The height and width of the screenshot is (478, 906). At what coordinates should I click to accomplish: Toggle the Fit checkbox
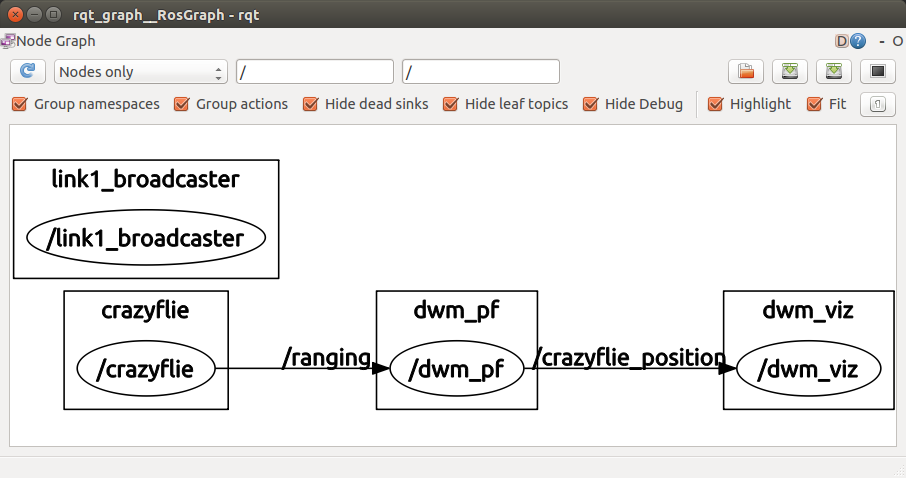pos(815,104)
